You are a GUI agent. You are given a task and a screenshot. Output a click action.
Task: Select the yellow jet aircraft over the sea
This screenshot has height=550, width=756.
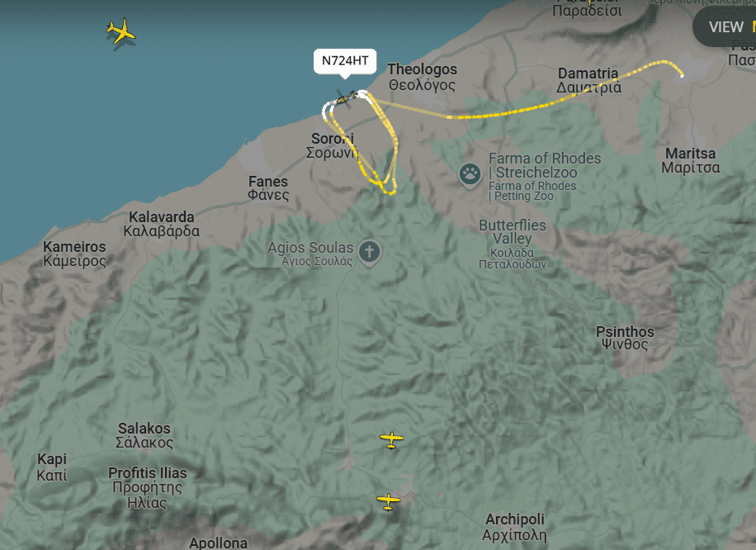click(120, 31)
